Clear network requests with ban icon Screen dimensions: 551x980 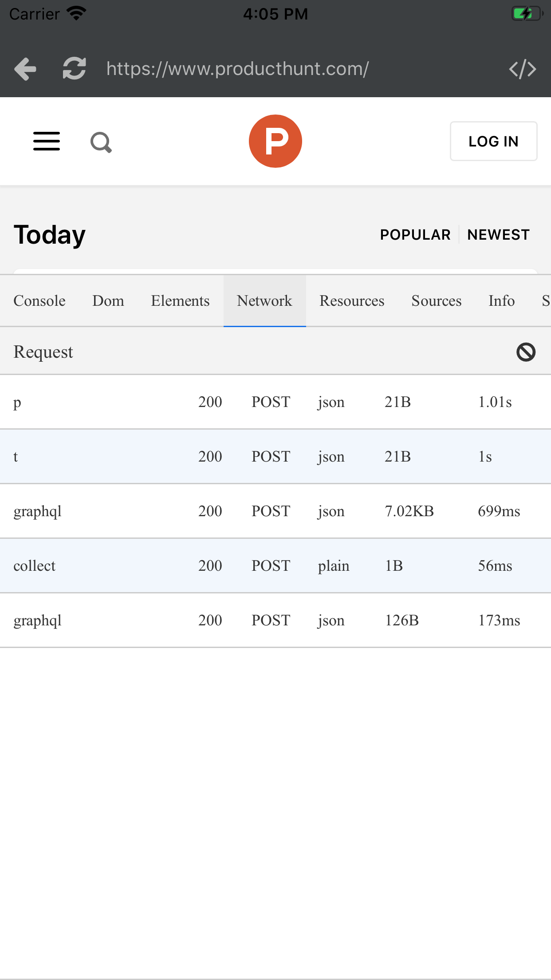[526, 352]
